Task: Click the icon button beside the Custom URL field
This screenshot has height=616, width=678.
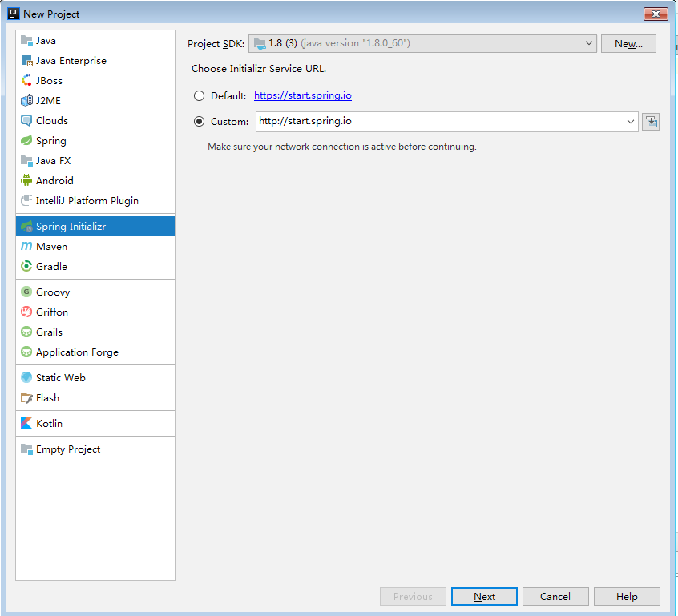Action: [x=651, y=122]
